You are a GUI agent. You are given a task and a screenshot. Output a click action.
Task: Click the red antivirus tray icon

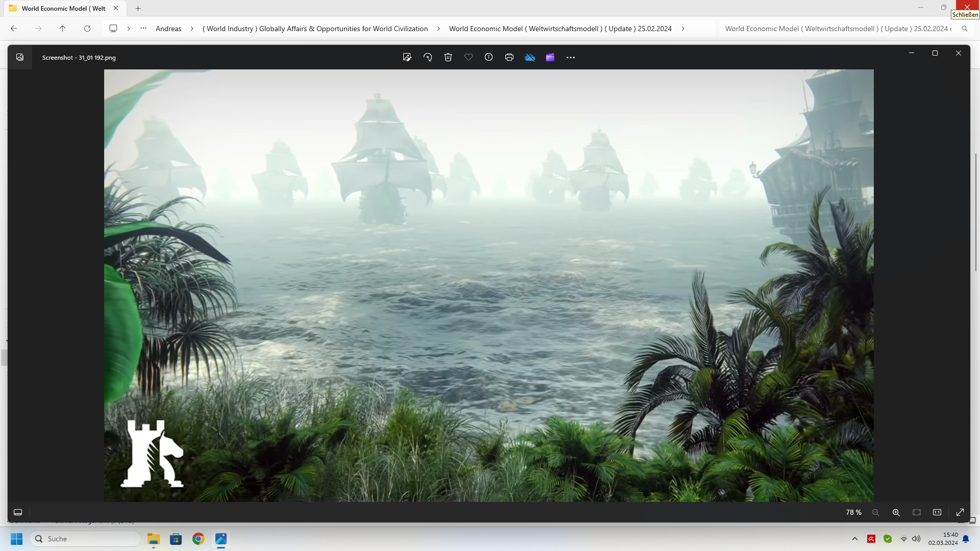871,539
